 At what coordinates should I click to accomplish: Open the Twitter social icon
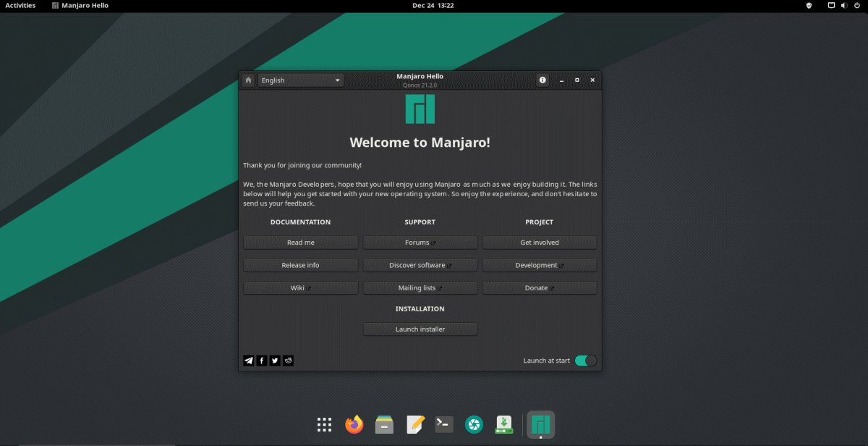click(275, 361)
